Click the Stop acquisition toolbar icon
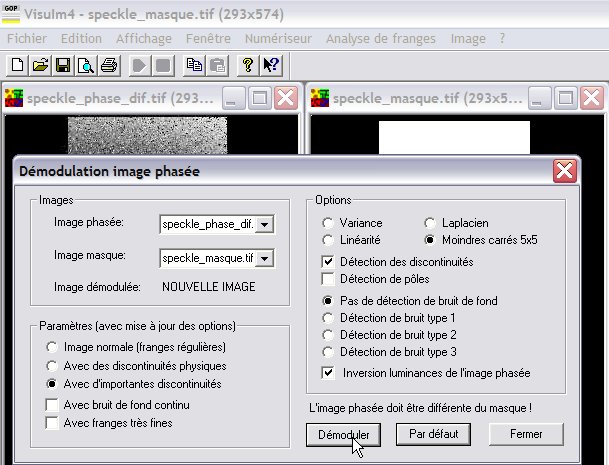 point(163,65)
